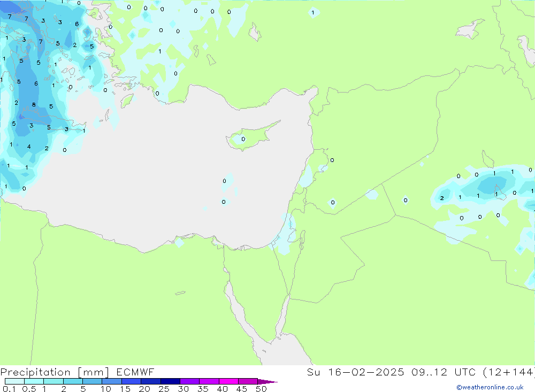This screenshot has width=535, height=392.
Task: Click the 30–35 mm violet legend swatch
Action: (189, 381)
